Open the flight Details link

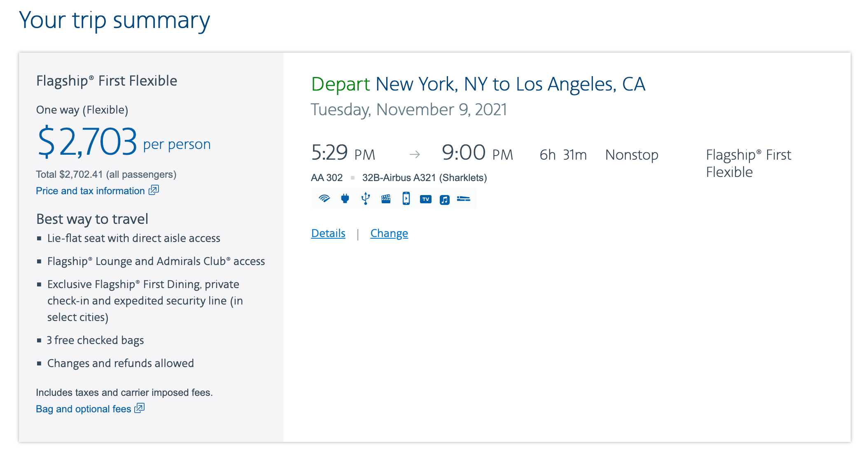point(328,233)
